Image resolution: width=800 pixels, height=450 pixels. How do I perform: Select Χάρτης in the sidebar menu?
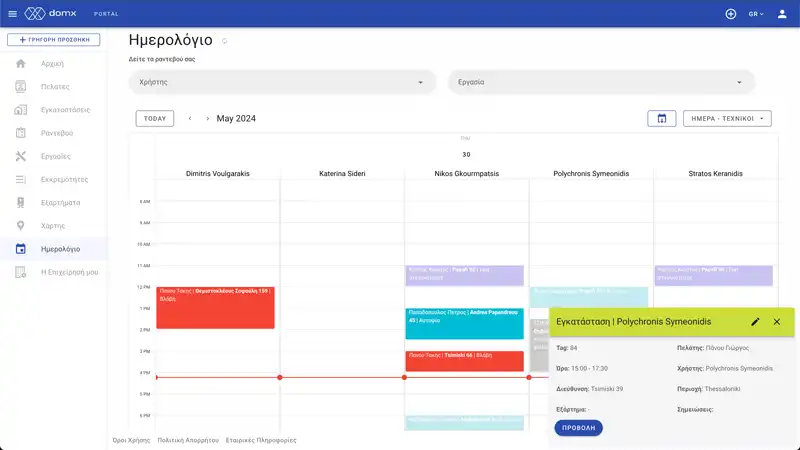click(x=54, y=226)
